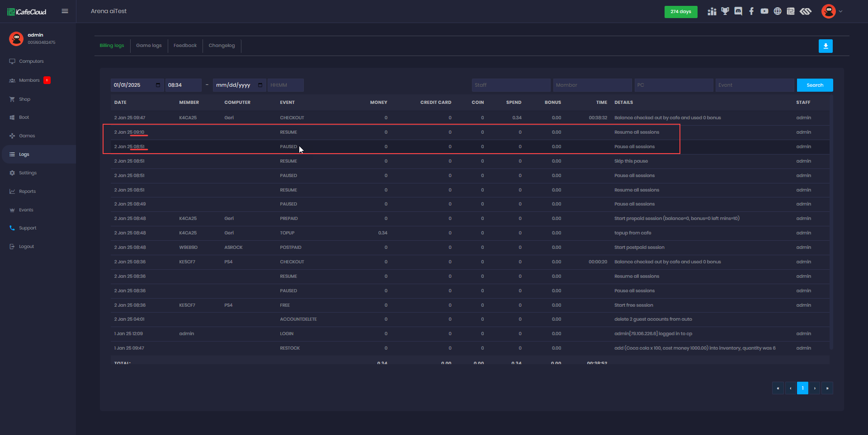Image resolution: width=868 pixels, height=435 pixels.
Task: Switch to the Game logs tab
Action: pos(149,46)
